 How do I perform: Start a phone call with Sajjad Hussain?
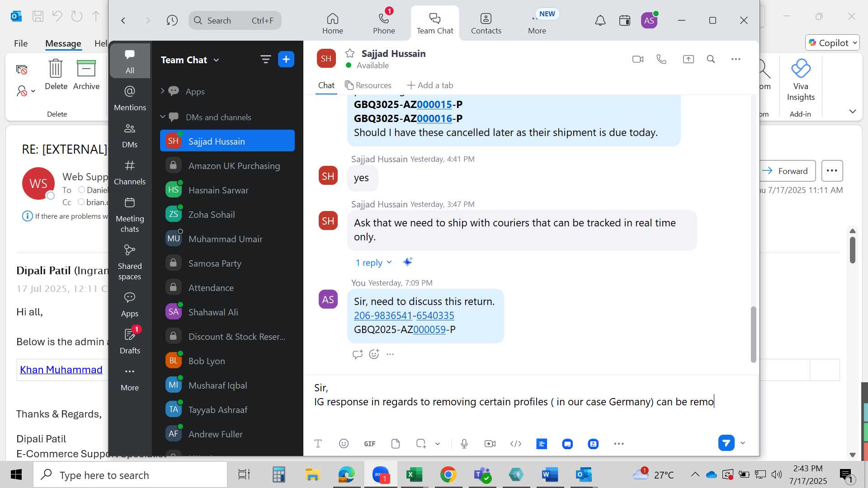(x=661, y=59)
